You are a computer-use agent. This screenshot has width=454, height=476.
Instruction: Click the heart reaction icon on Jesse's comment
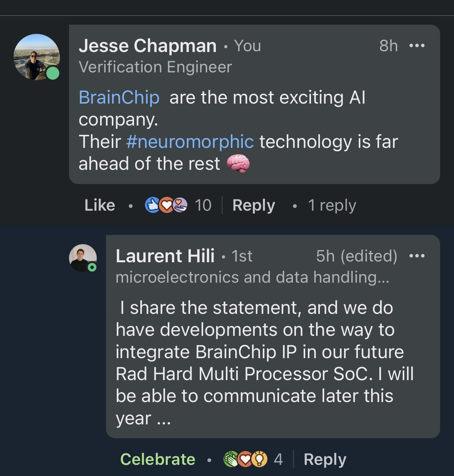[x=166, y=205]
